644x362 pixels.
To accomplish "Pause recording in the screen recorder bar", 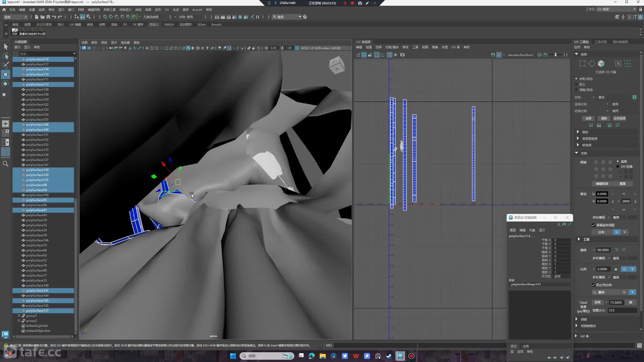I will (345, 3).
